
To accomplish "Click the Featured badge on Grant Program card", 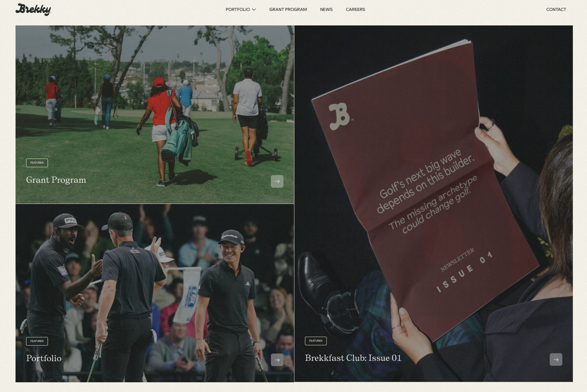I will pyautogui.click(x=37, y=163).
